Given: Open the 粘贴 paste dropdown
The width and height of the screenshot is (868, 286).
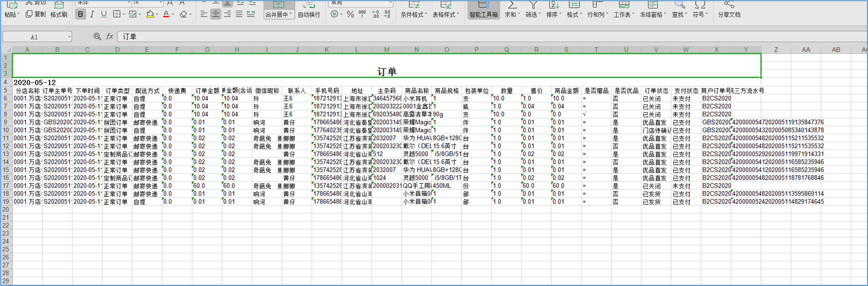Looking at the screenshot, I should [12, 15].
